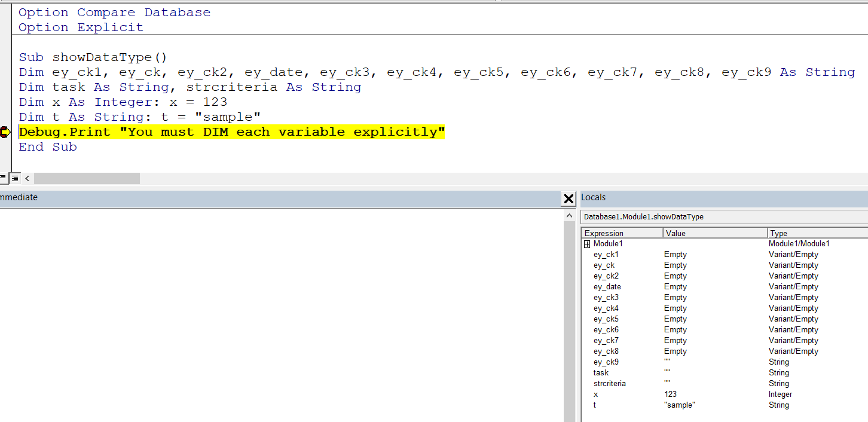Click the code pane left scroll arrow

click(x=27, y=178)
